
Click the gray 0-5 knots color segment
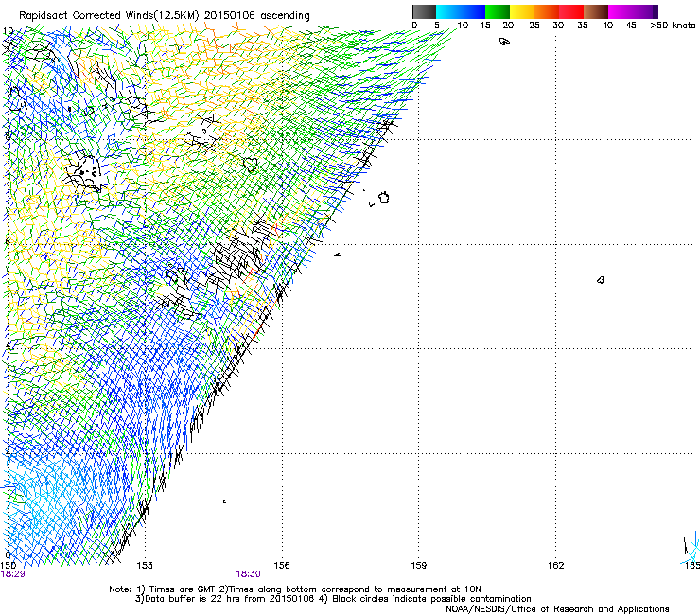click(424, 11)
